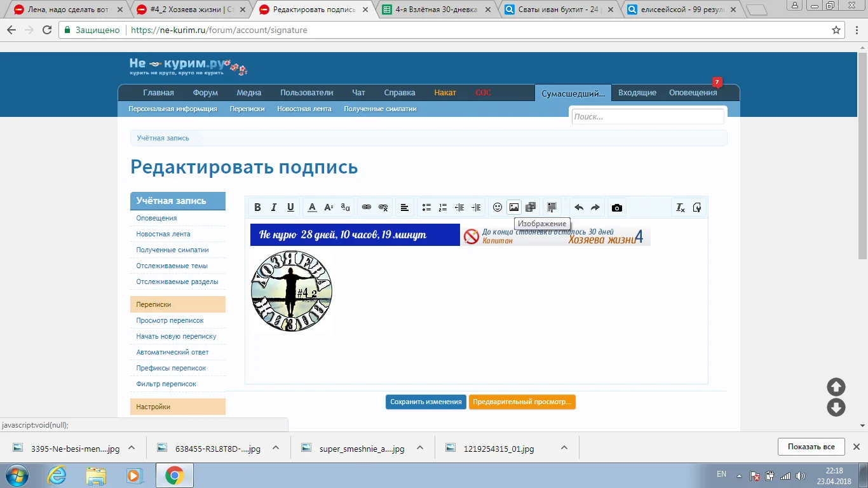
Task: Switch to the Входящие tab
Action: [637, 93]
